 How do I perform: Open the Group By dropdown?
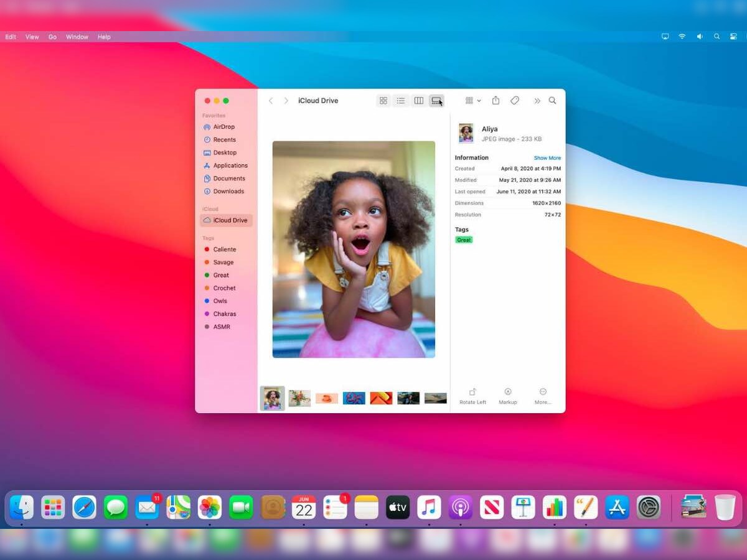coord(472,101)
